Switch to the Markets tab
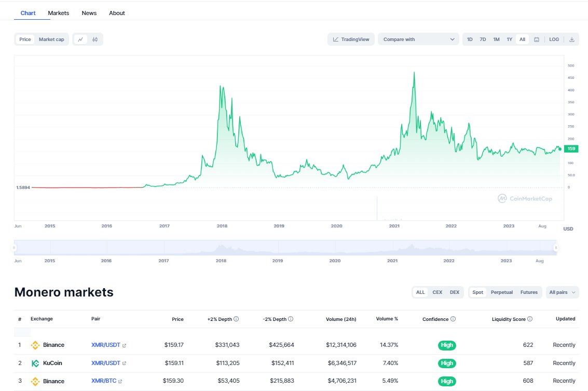The height and width of the screenshot is (391, 588). (x=59, y=13)
